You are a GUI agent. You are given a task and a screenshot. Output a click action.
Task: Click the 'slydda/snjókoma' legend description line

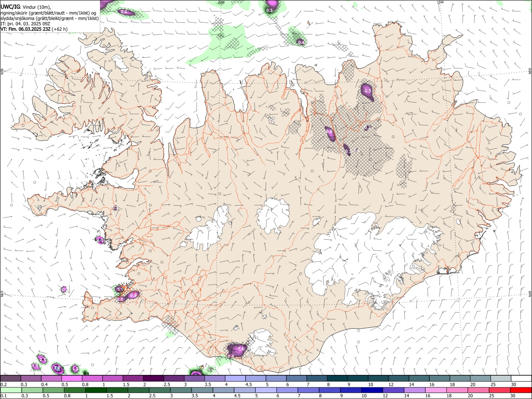pos(49,18)
